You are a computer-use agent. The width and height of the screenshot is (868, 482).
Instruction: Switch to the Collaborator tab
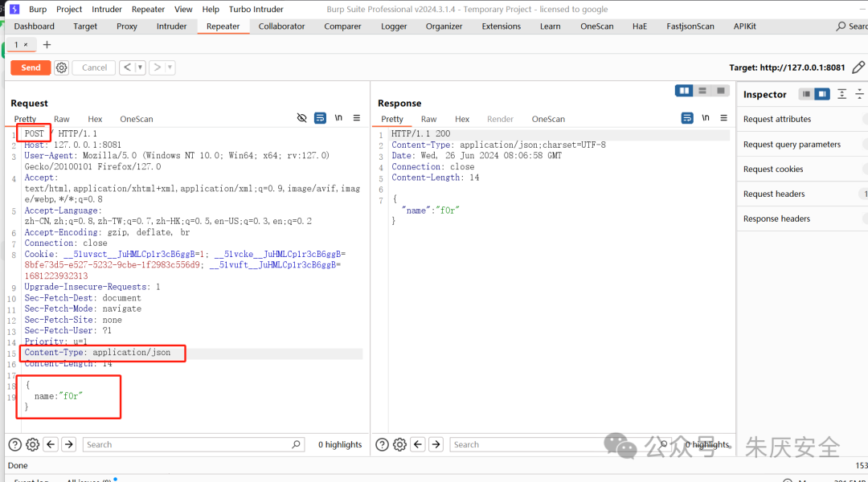281,26
